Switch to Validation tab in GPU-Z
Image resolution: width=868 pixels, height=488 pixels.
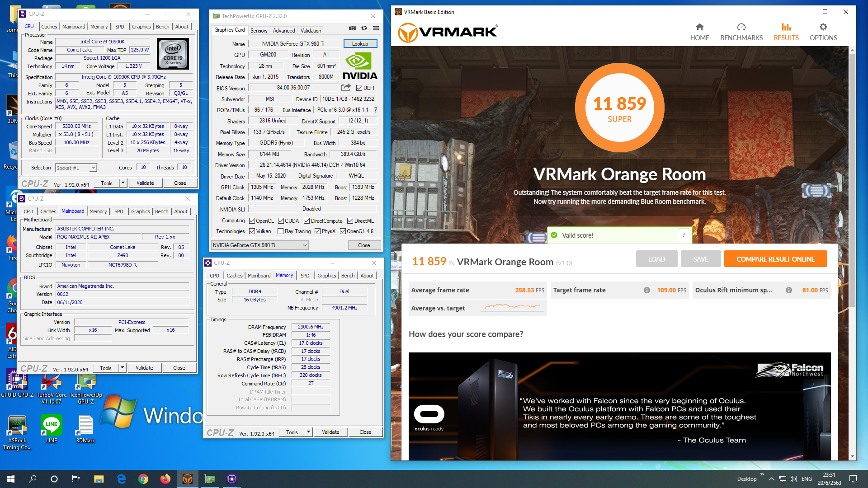click(311, 30)
